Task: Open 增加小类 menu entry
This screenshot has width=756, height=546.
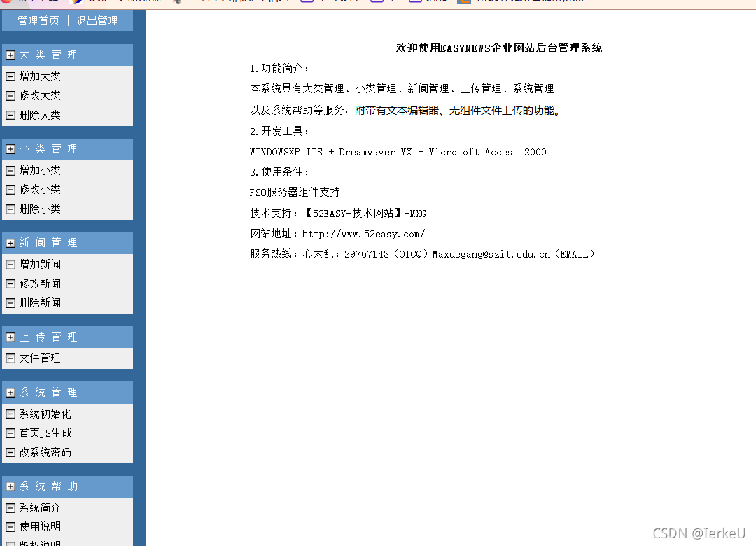Action: pos(40,170)
